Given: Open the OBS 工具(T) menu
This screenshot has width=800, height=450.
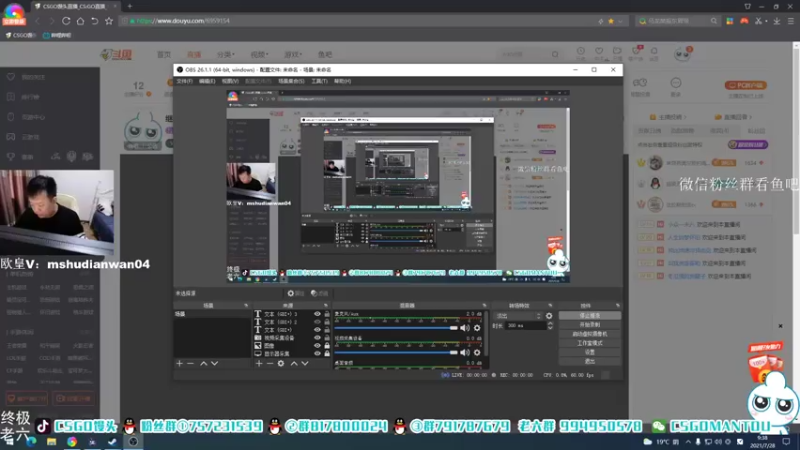Looking at the screenshot, I should [x=319, y=81].
